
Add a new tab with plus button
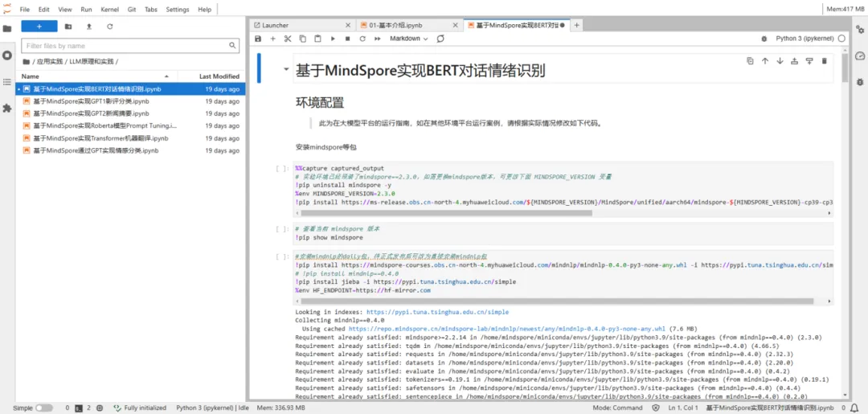(576, 25)
